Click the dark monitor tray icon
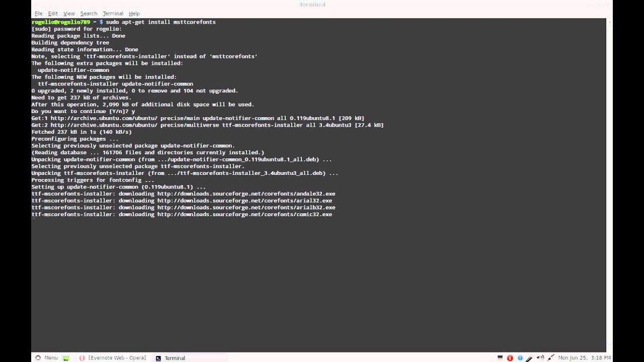This screenshot has width=644, height=362. pos(500,357)
